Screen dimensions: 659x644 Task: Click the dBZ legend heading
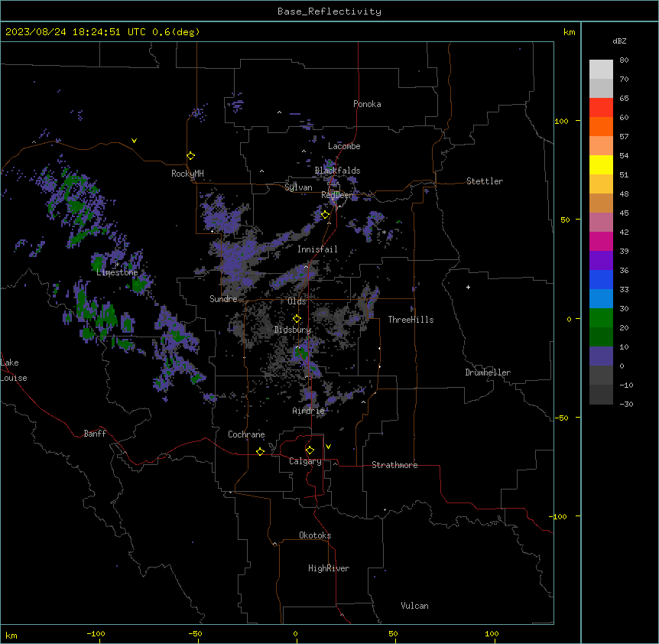(x=619, y=41)
